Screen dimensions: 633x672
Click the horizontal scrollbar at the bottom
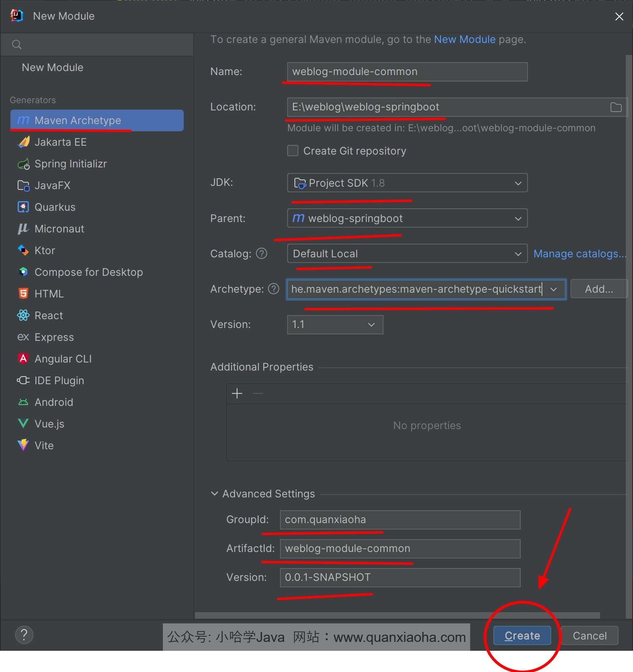coord(397,615)
